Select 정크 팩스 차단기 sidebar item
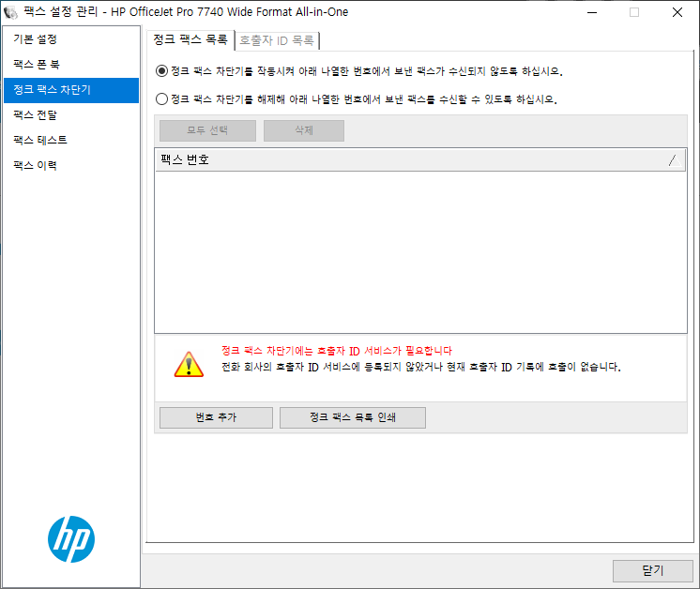 tap(71, 90)
